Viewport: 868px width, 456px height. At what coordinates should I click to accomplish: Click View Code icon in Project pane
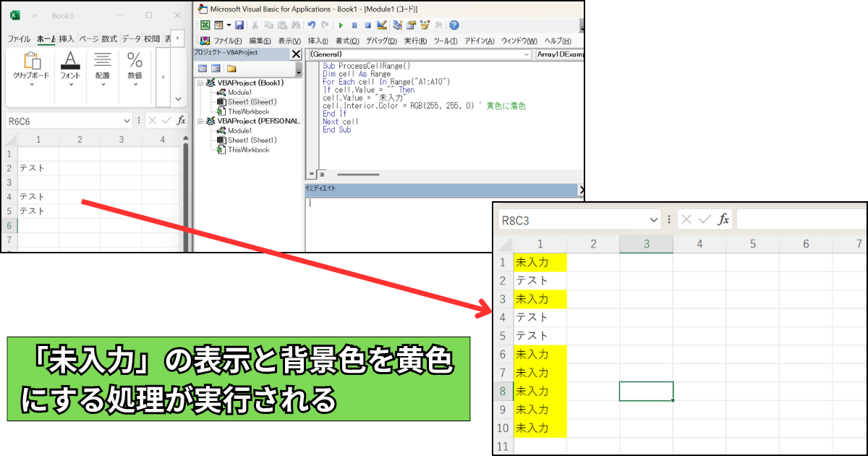click(x=203, y=69)
